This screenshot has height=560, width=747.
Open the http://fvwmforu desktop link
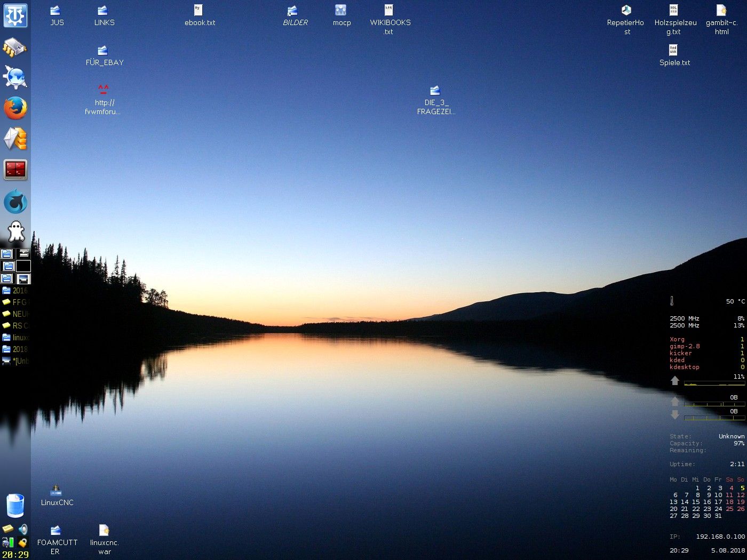102,88
